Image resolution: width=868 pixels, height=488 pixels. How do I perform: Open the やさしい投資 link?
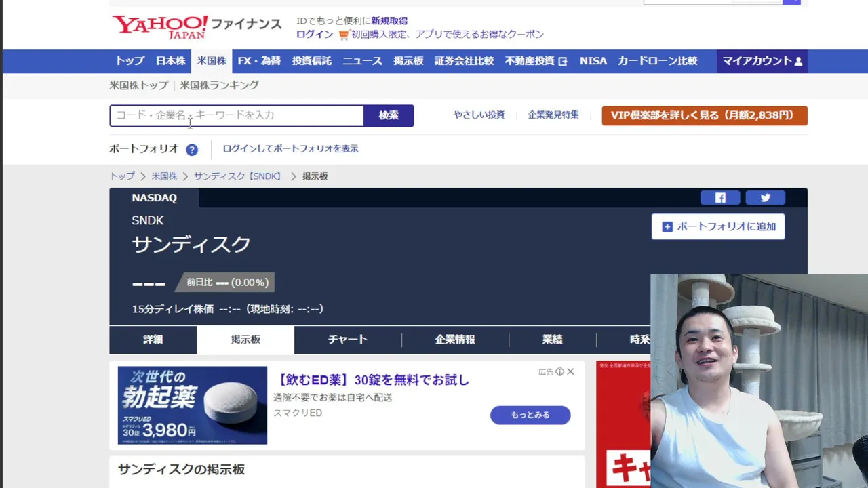479,115
